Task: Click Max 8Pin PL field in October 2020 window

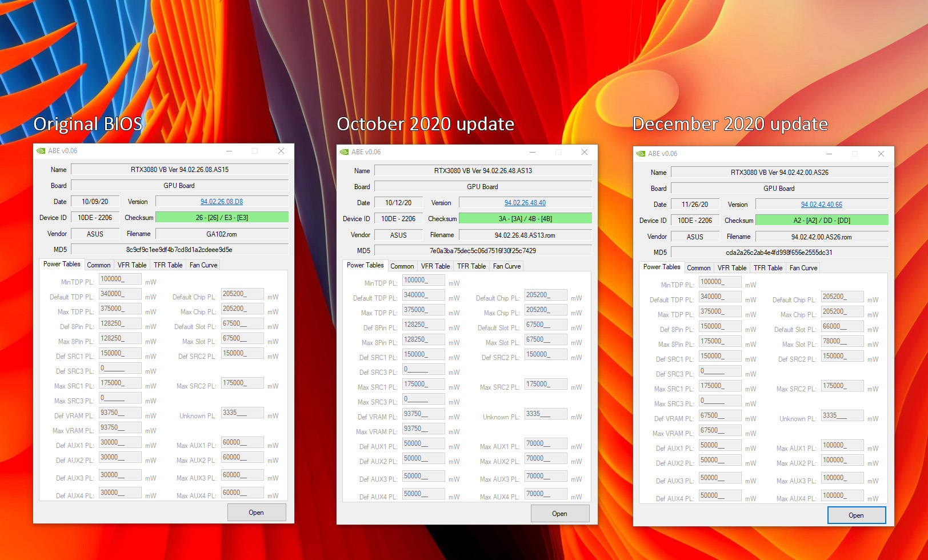Action: tap(423, 339)
